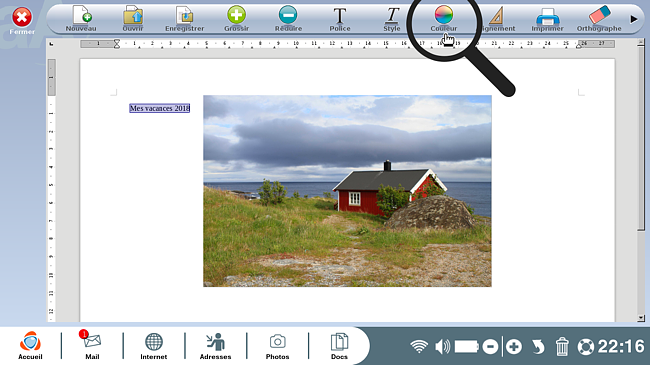650x365 pixels.
Task: Click the scroll down arrow of the document
Action: [641, 318]
